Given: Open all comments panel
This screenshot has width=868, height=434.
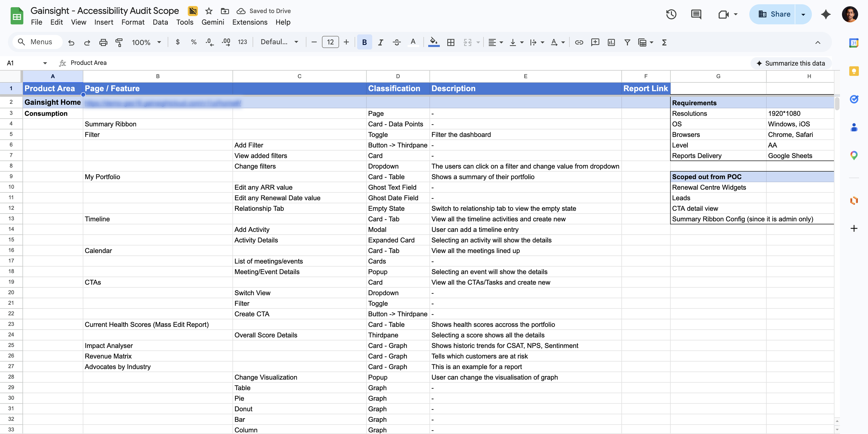Looking at the screenshot, I should tap(696, 14).
